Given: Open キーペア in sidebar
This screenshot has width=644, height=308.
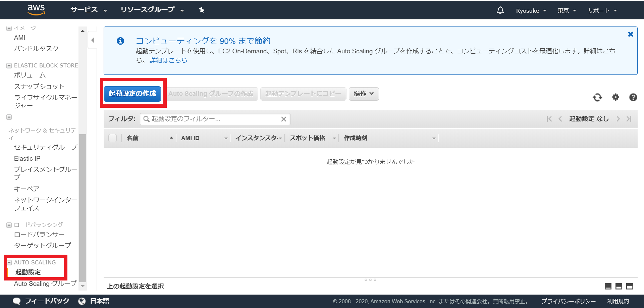Looking at the screenshot, I should 27,189.
